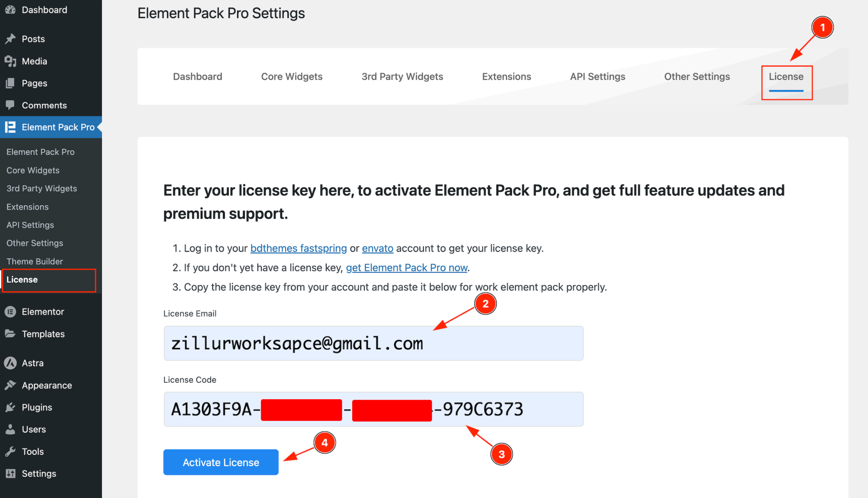Screen dimensions: 868x498
Task: Open the Theme Builder sidebar entry
Action: (x=35, y=261)
